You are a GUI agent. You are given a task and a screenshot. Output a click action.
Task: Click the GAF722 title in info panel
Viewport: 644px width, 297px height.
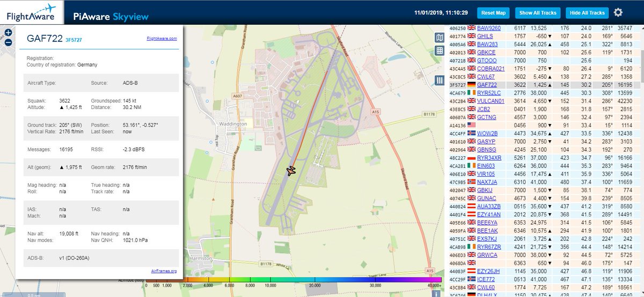(45, 38)
